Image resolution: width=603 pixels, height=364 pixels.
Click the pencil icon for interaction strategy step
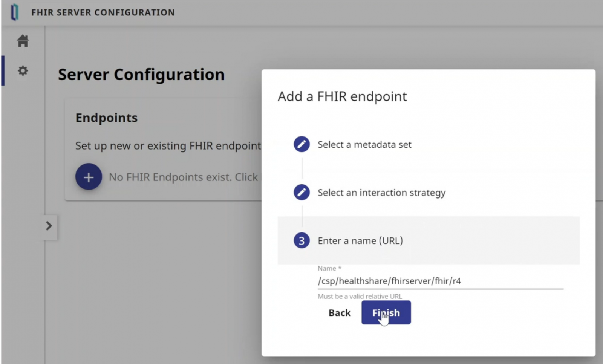tap(301, 193)
